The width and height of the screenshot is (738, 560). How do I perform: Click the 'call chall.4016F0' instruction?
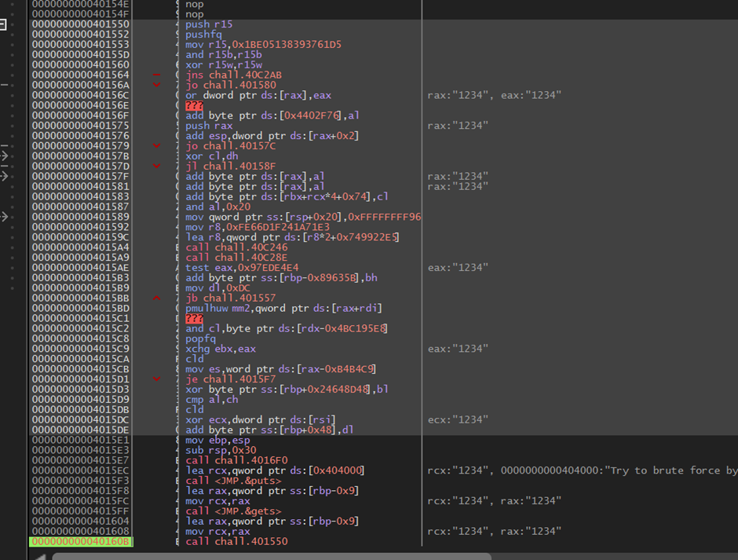(236, 460)
